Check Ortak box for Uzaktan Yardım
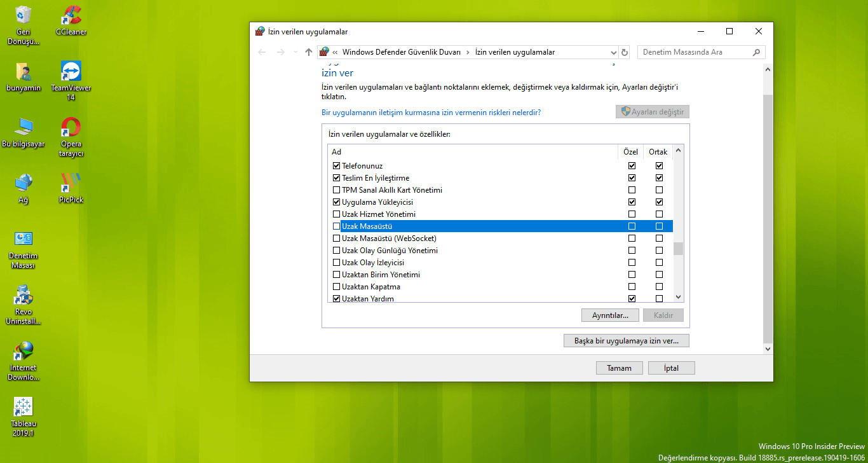 click(x=659, y=299)
